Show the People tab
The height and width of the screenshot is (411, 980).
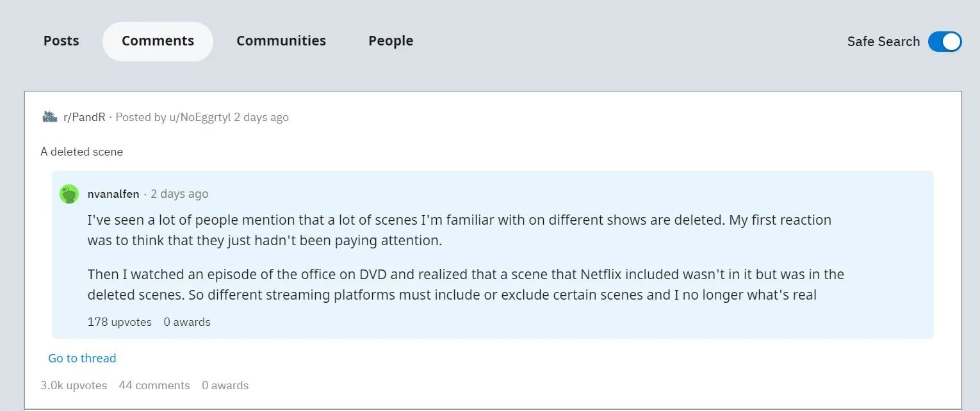391,41
